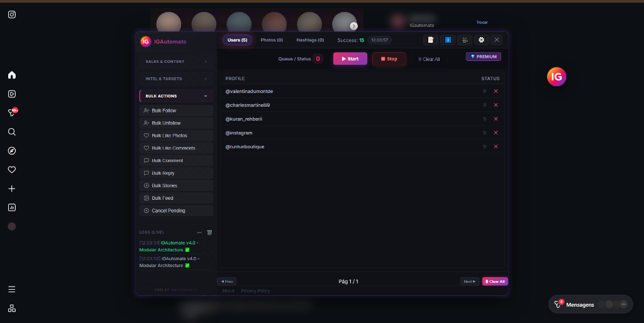The image size is (644, 323).
Task: Click trash icon in @valentinadumontde row
Action: click(485, 91)
